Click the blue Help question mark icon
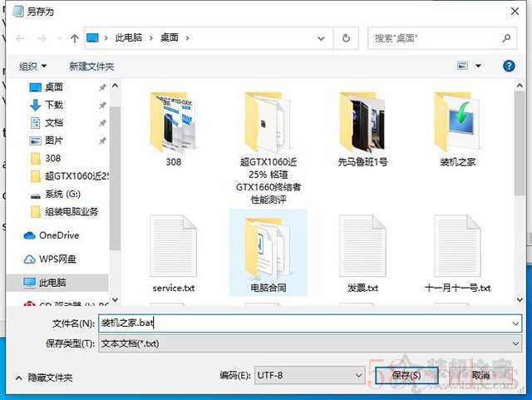 pos(509,66)
